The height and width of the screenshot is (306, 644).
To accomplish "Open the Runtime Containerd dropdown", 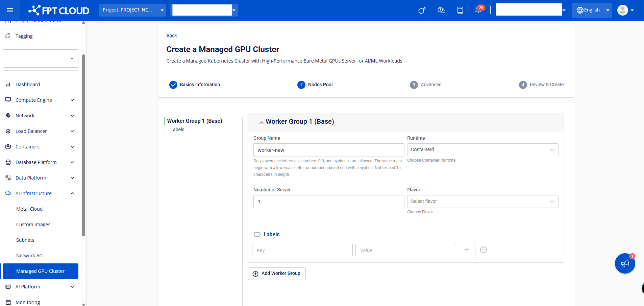I will coord(482,150).
